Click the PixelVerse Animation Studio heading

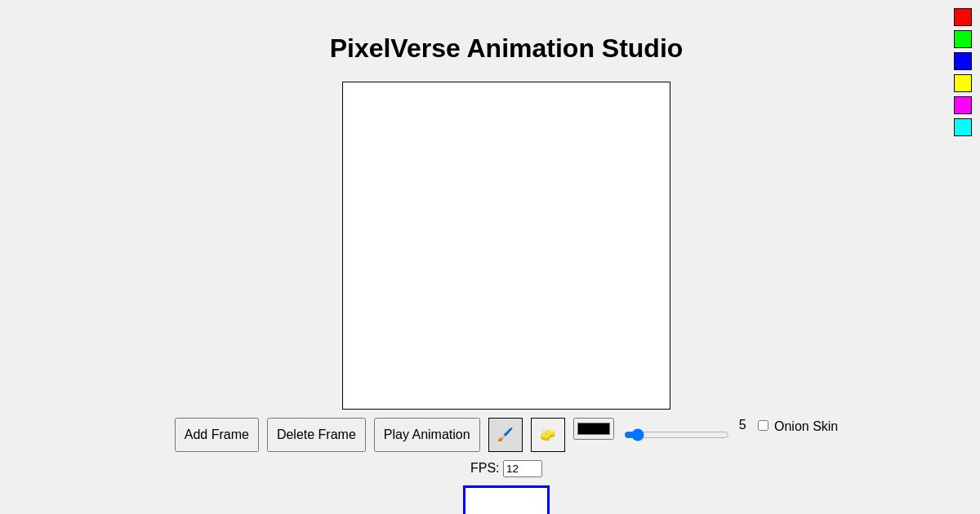pos(506,49)
